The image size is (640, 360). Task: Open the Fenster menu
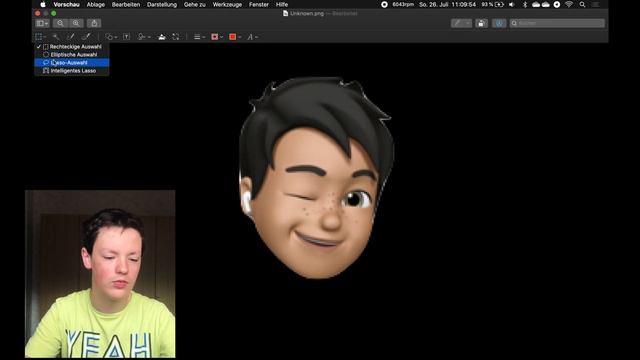[259, 4]
